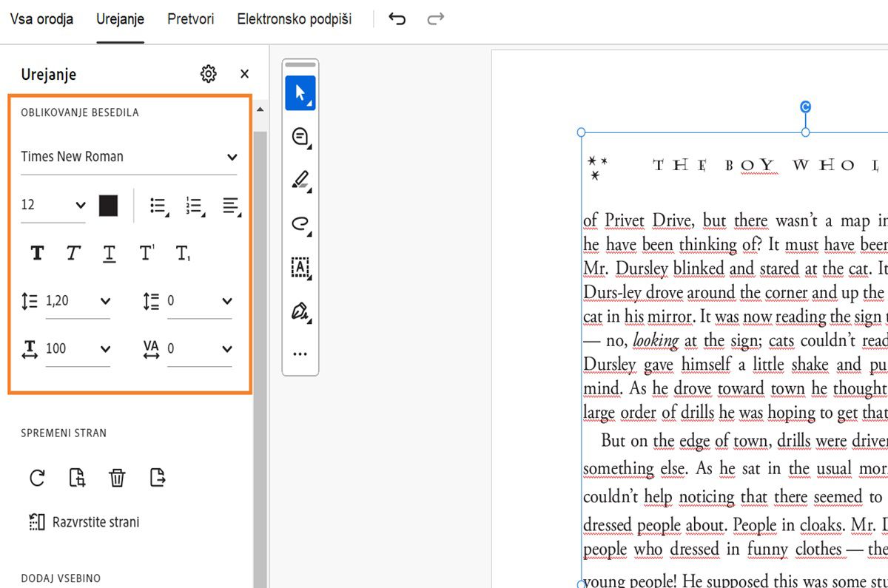Toggle underline text formatting
Screen dimensions: 888x588
point(109,254)
